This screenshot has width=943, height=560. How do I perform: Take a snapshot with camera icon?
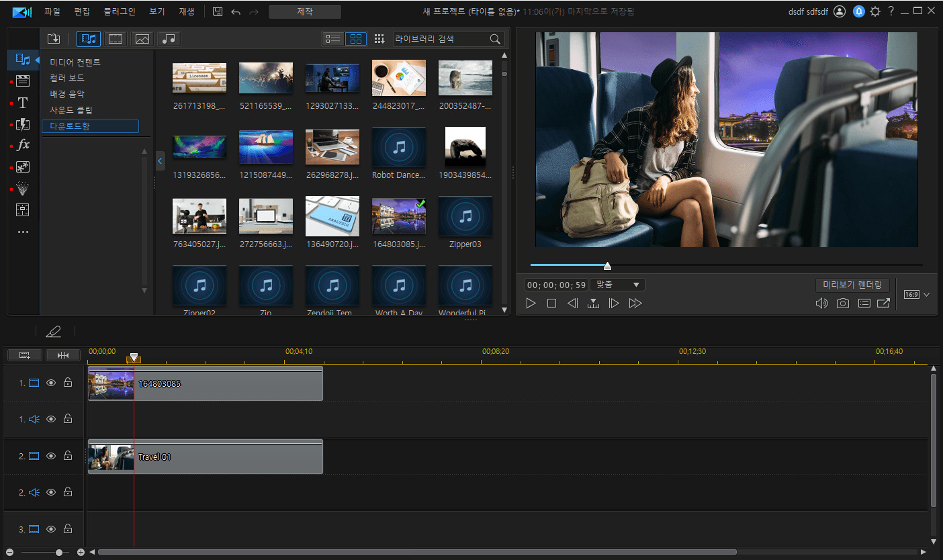click(x=842, y=304)
